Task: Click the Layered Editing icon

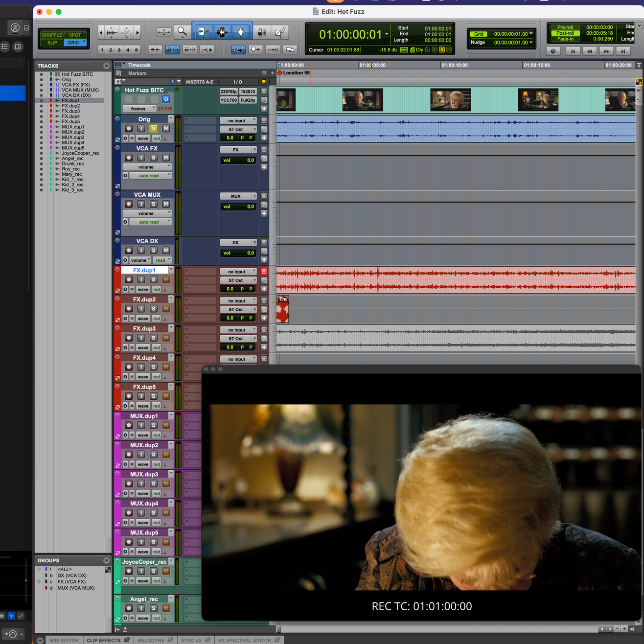Action: pyautogui.click(x=290, y=49)
